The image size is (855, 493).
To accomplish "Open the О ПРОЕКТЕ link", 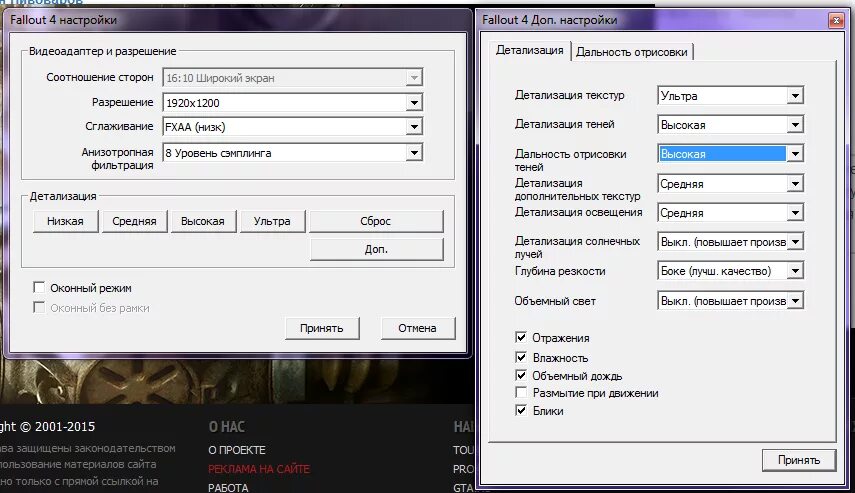I will pyautogui.click(x=237, y=450).
